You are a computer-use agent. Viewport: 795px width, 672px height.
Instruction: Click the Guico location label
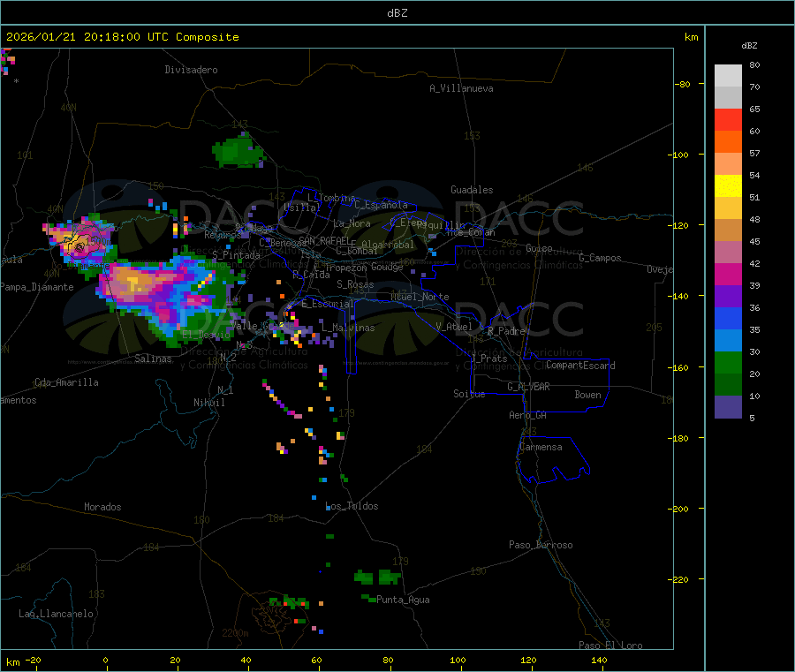(539, 248)
